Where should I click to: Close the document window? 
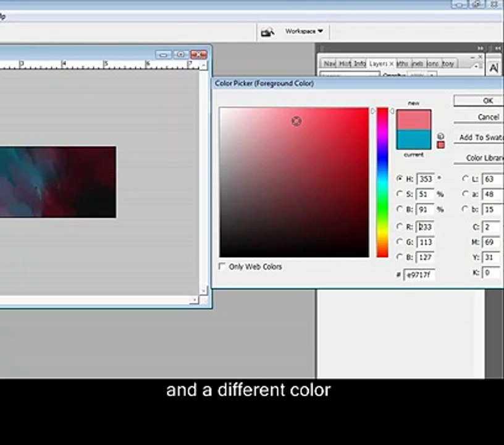click(198, 54)
